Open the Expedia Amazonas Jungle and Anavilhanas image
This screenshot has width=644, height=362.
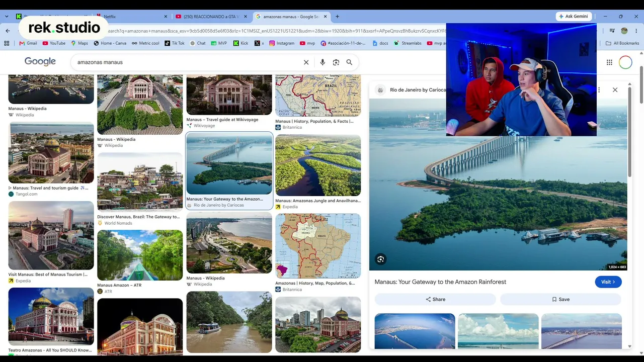(318, 165)
